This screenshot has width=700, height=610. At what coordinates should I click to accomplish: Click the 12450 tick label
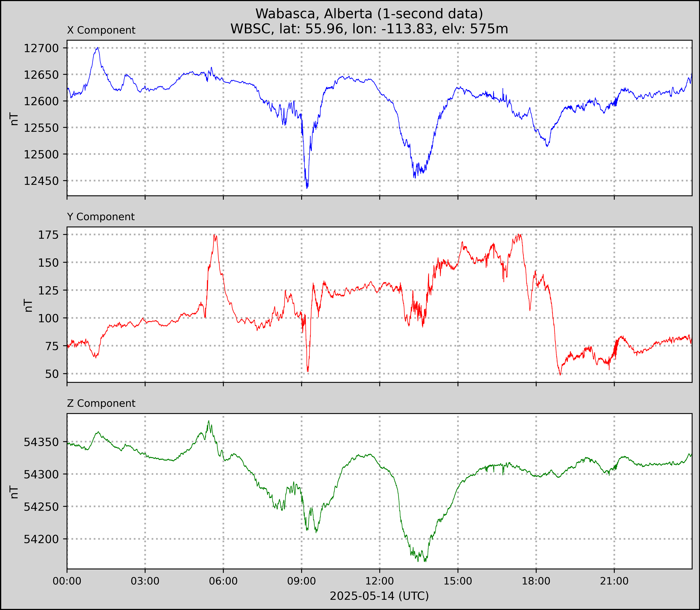[41, 181]
